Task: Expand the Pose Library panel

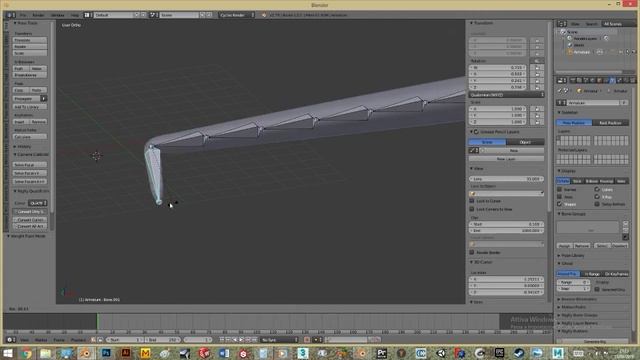Action: (571, 256)
